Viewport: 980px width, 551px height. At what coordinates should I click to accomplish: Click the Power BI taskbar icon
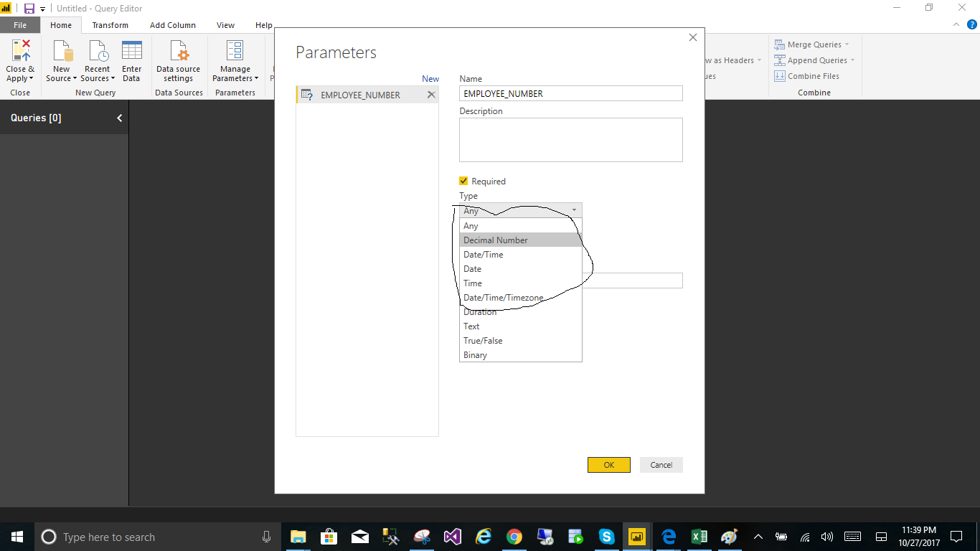636,537
